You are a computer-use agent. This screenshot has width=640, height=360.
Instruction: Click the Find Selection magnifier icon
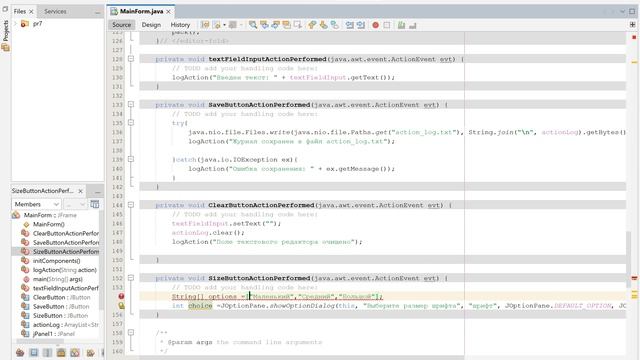coord(253,25)
